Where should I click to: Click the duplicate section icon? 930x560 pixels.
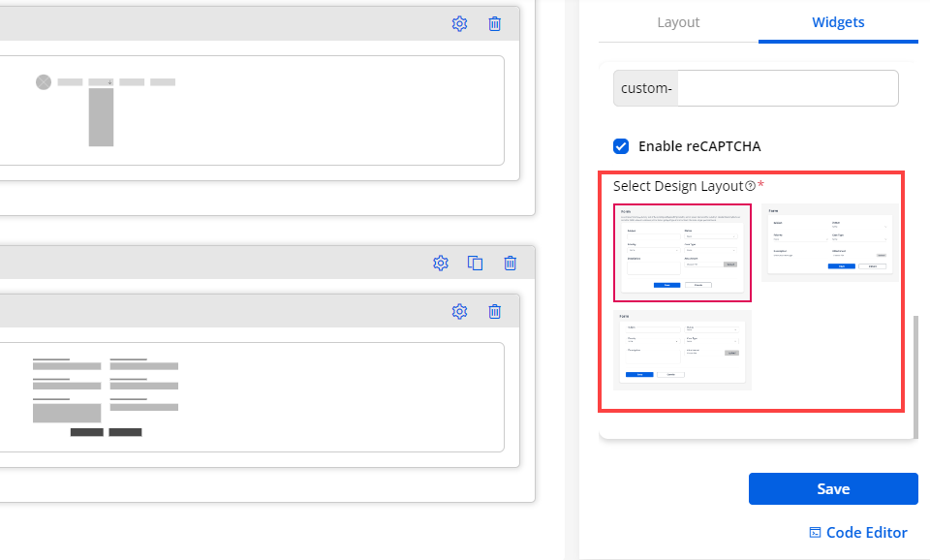coord(475,263)
